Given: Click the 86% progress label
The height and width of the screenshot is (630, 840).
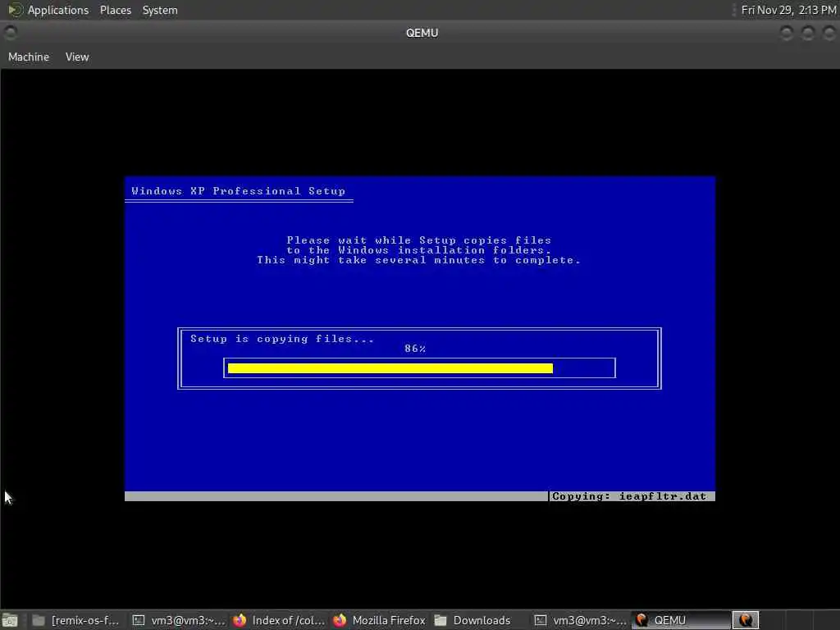Looking at the screenshot, I should click(415, 349).
